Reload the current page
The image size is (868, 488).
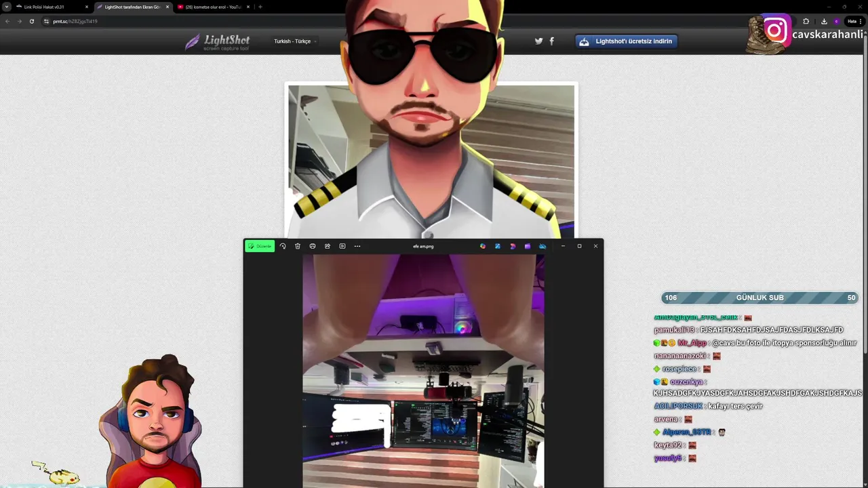pyautogui.click(x=31, y=21)
